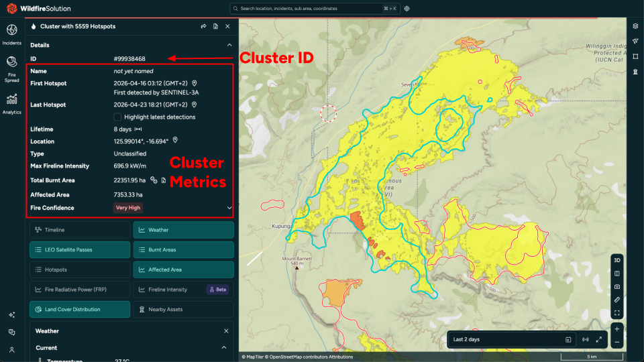Click cluster ID #99938468 text
The height and width of the screenshot is (362, 644).
(129, 59)
